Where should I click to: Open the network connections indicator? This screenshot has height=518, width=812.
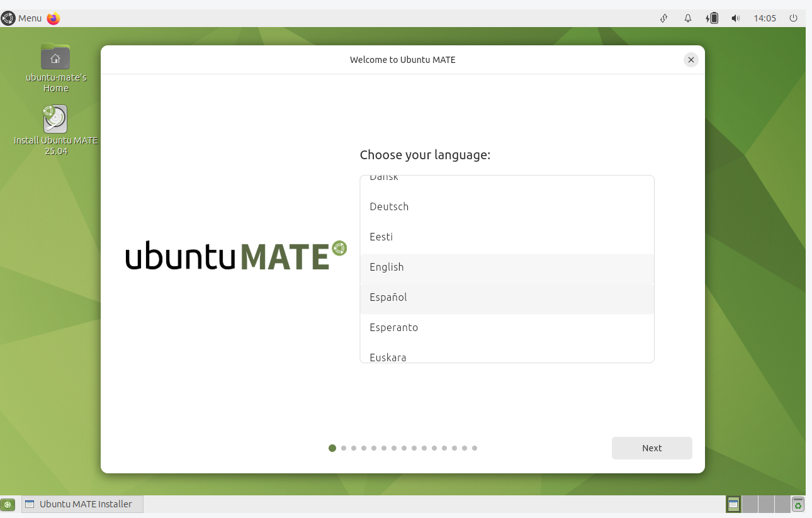click(663, 18)
